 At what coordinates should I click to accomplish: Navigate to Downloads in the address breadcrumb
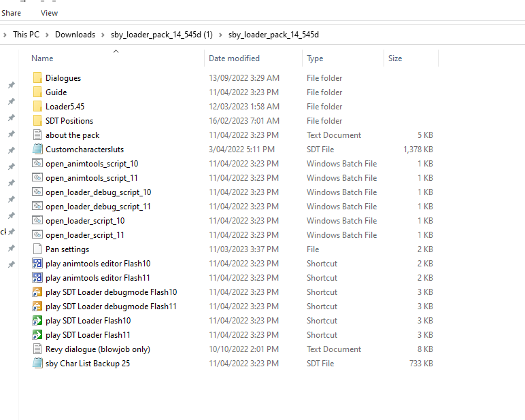75,35
